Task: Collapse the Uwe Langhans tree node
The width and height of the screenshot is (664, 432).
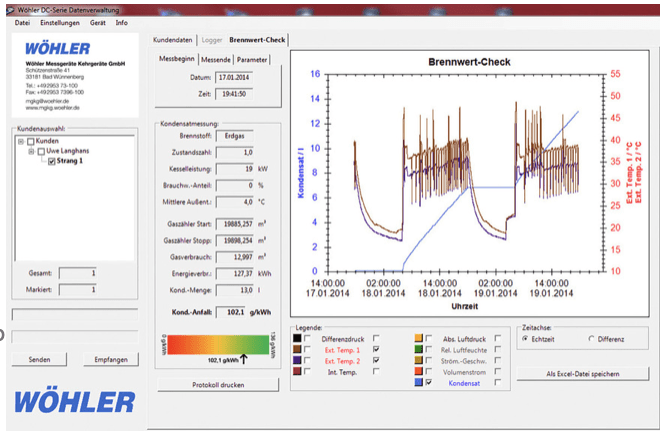Action: pyautogui.click(x=31, y=151)
